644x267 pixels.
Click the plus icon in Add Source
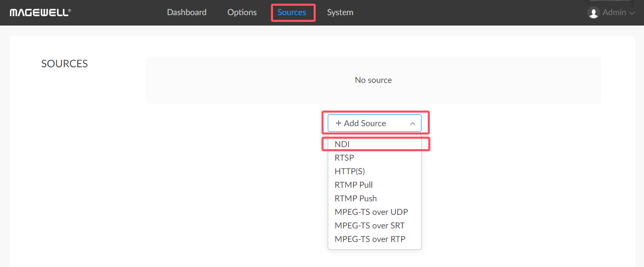tap(339, 124)
